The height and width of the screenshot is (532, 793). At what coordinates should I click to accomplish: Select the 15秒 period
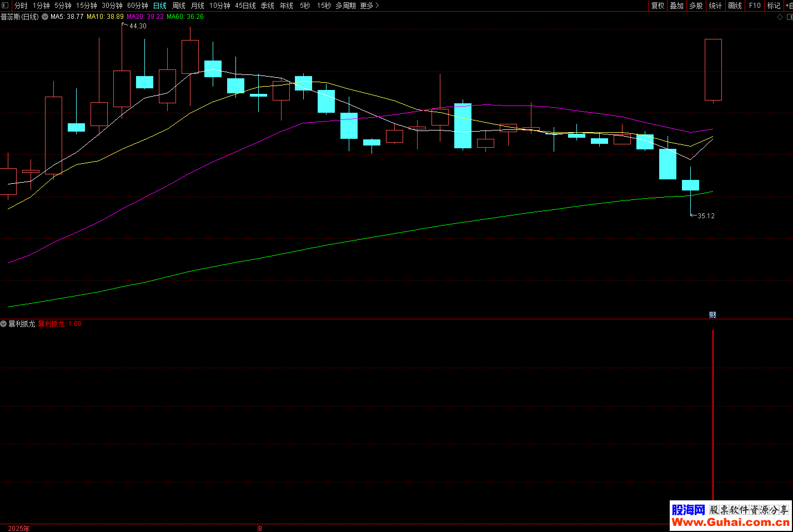(x=324, y=6)
